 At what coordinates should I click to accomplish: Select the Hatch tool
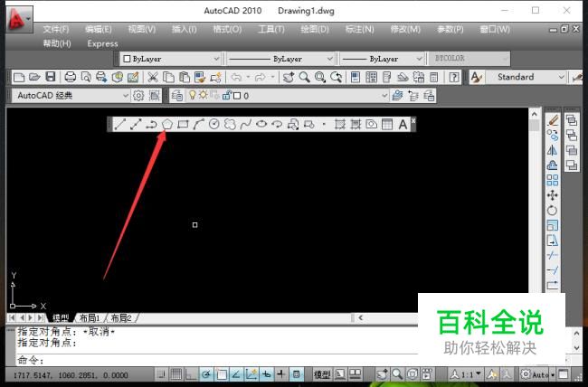pyautogui.click(x=340, y=124)
